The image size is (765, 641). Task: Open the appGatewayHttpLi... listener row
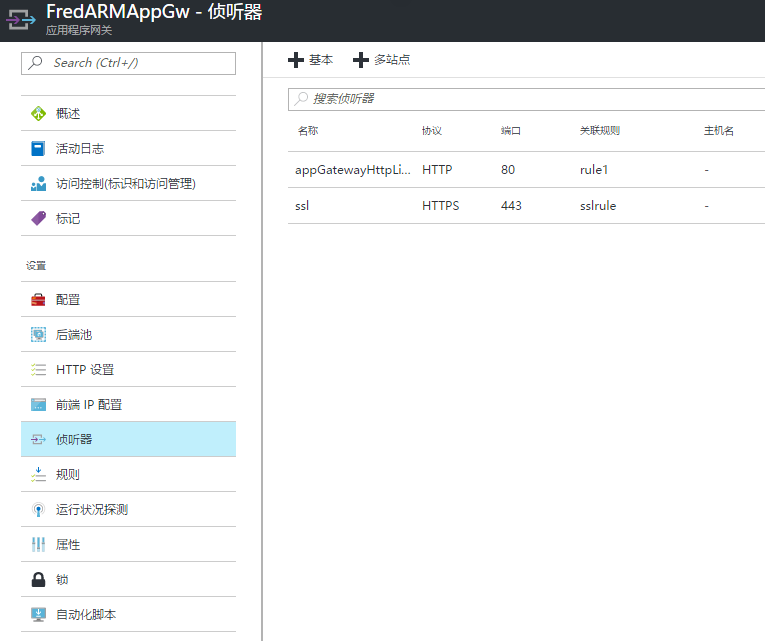(353, 170)
